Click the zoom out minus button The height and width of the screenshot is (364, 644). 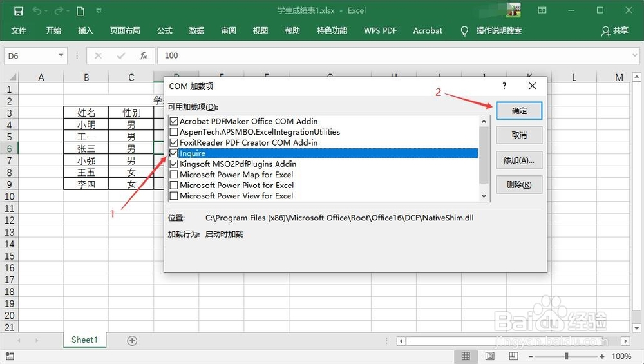(x=531, y=356)
